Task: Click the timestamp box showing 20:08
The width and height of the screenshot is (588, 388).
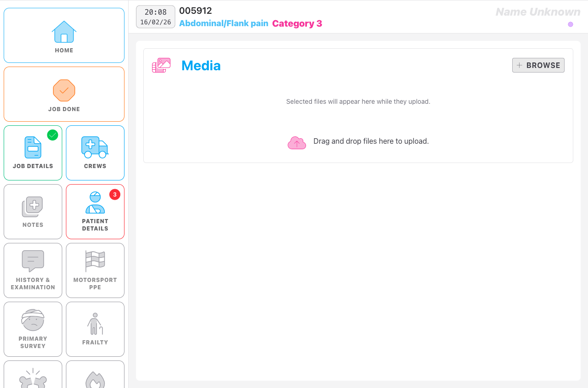Action: point(155,17)
